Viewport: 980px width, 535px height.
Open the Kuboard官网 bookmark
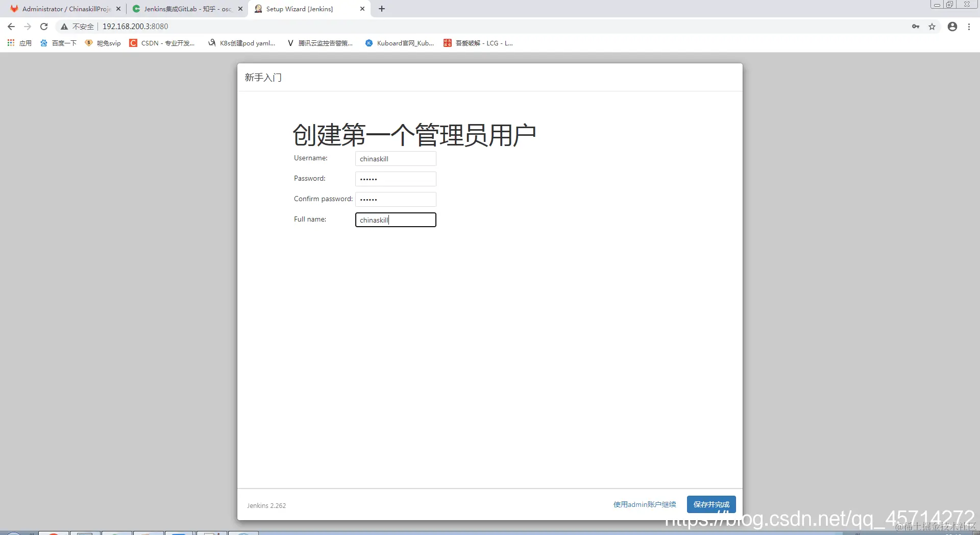[400, 43]
